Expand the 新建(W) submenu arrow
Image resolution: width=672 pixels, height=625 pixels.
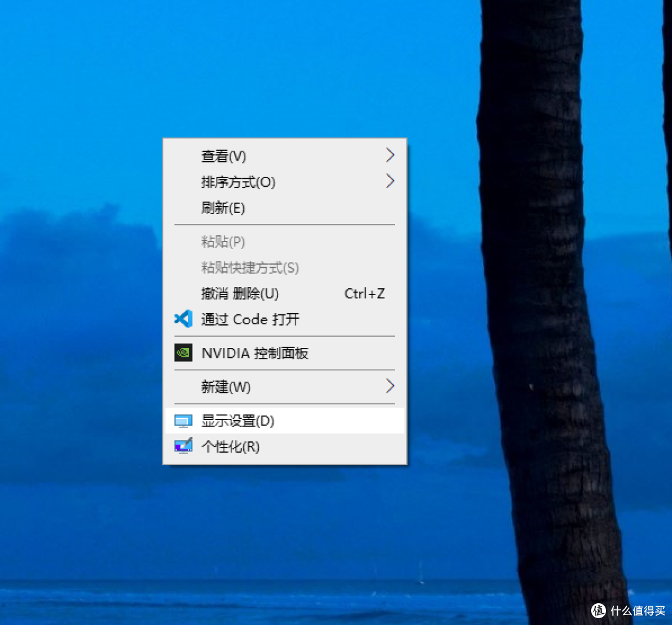point(390,386)
